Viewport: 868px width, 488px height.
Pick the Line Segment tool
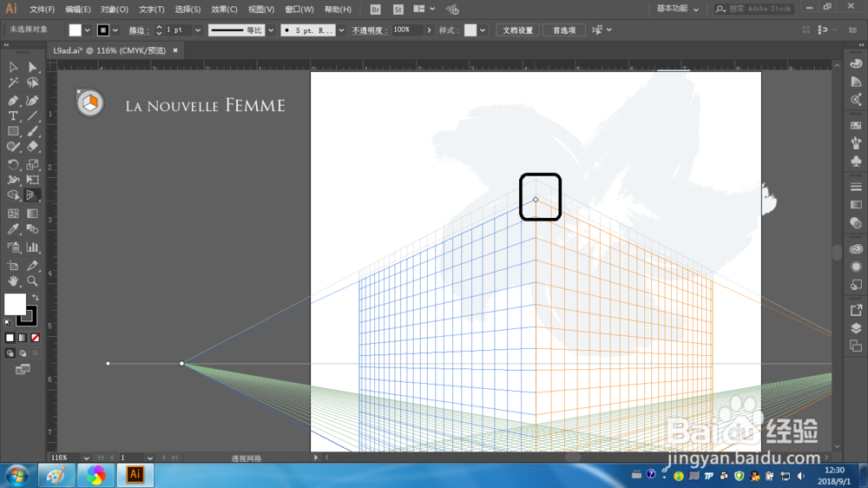pos(33,115)
